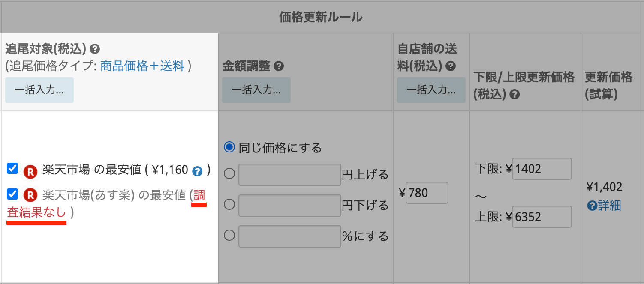Click the 下限 price field showing 1402
The width and height of the screenshot is (644, 284).
coord(542,169)
